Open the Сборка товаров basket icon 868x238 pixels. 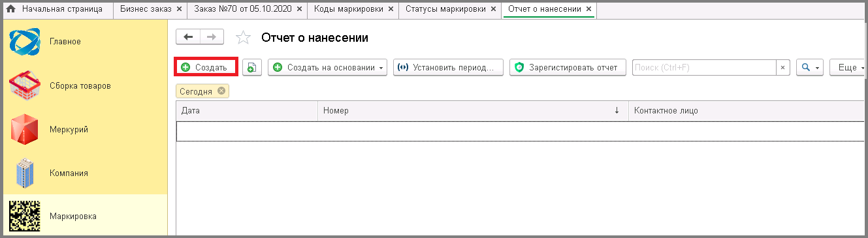[25, 85]
